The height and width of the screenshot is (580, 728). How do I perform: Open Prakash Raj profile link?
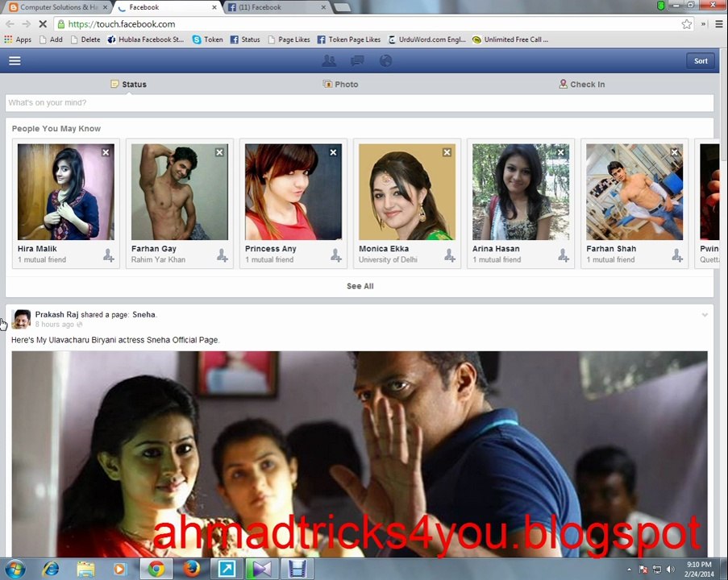click(56, 315)
